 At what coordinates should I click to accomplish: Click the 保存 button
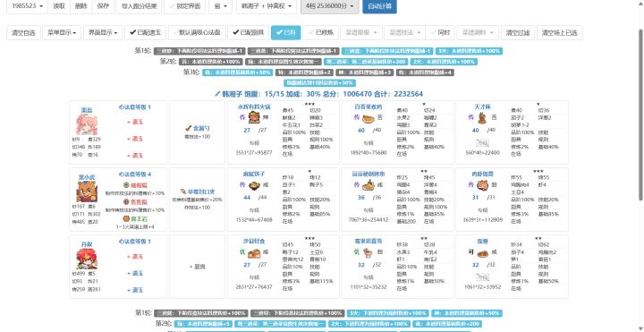[x=103, y=6]
